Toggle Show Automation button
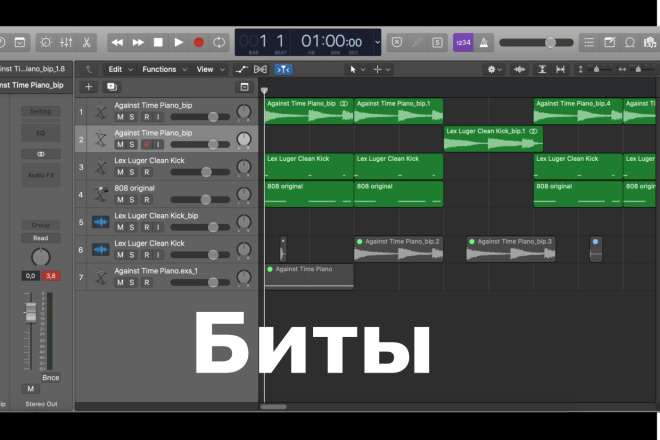 pyautogui.click(x=242, y=69)
